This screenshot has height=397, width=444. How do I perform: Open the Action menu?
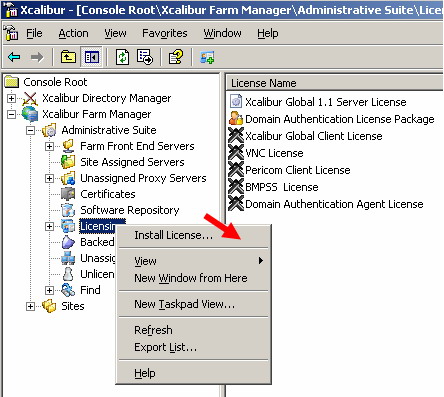pyautogui.click(x=73, y=33)
